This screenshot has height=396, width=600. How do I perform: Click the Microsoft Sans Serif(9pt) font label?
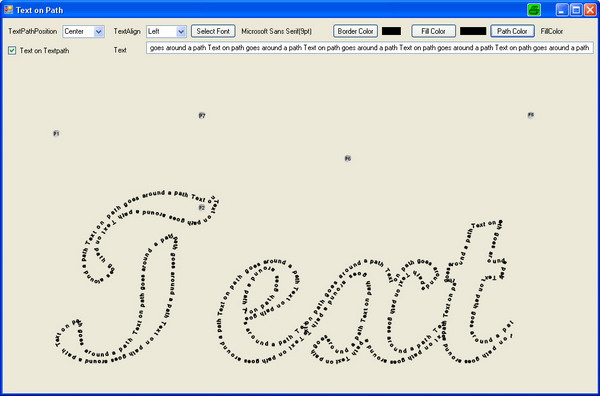click(277, 31)
